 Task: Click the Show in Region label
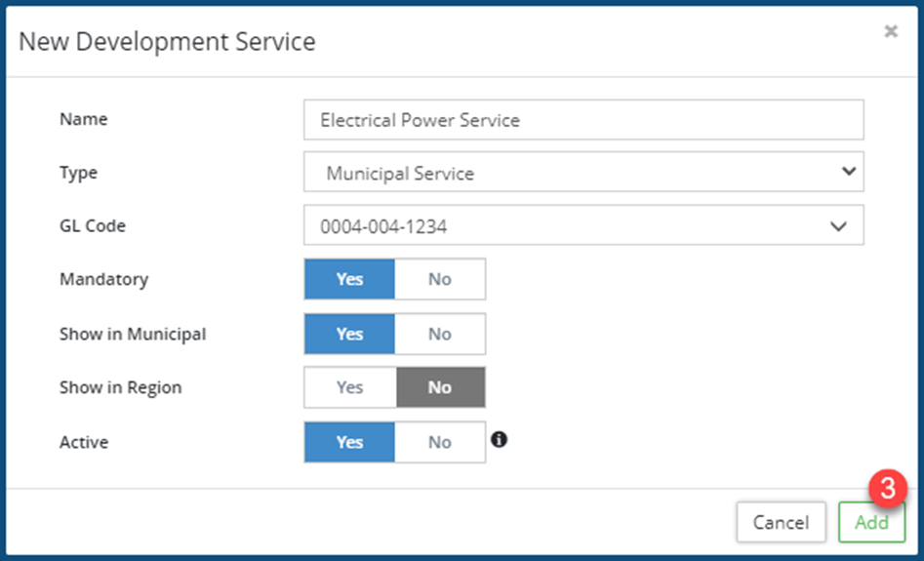click(120, 387)
